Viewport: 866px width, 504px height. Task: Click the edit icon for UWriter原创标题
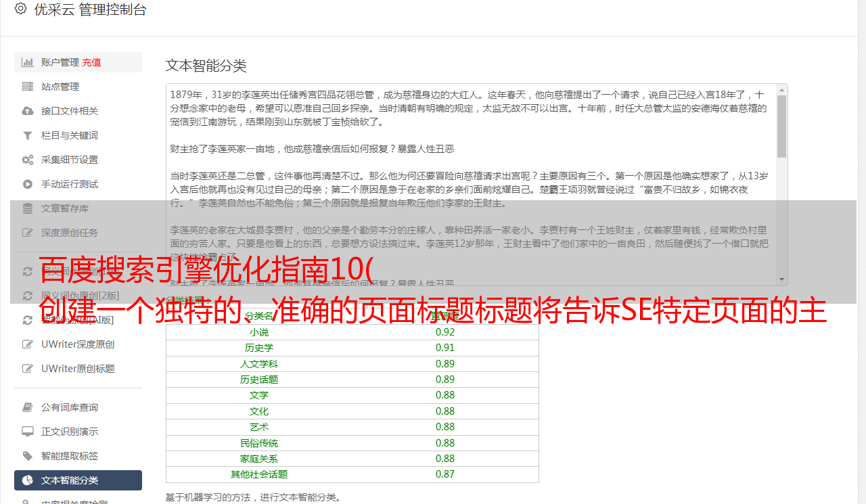pyautogui.click(x=27, y=369)
